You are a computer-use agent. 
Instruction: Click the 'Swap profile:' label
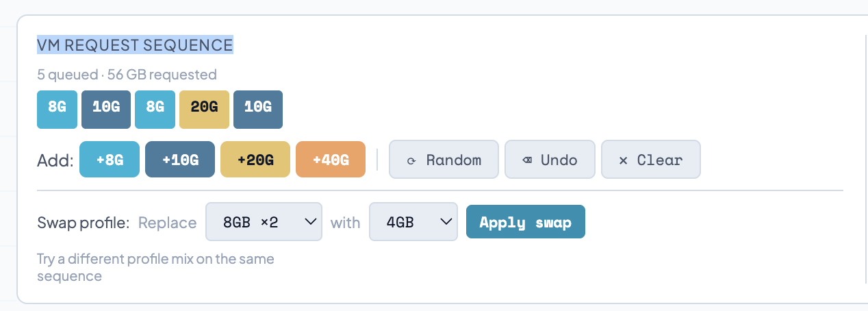tap(83, 223)
